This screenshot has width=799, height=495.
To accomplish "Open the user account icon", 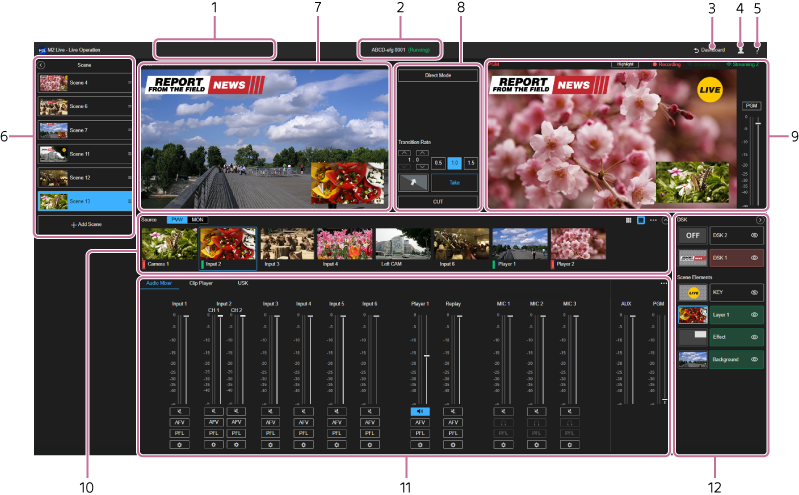I will 740,48.
